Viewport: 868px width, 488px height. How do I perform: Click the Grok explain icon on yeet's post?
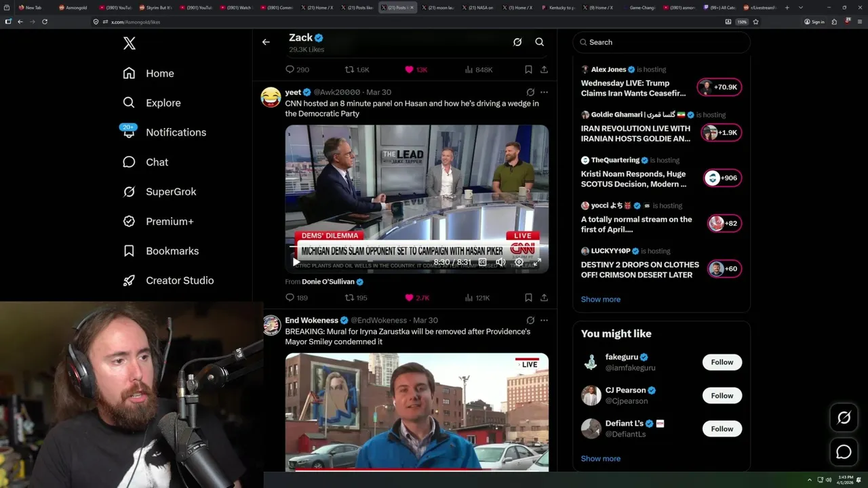point(530,92)
